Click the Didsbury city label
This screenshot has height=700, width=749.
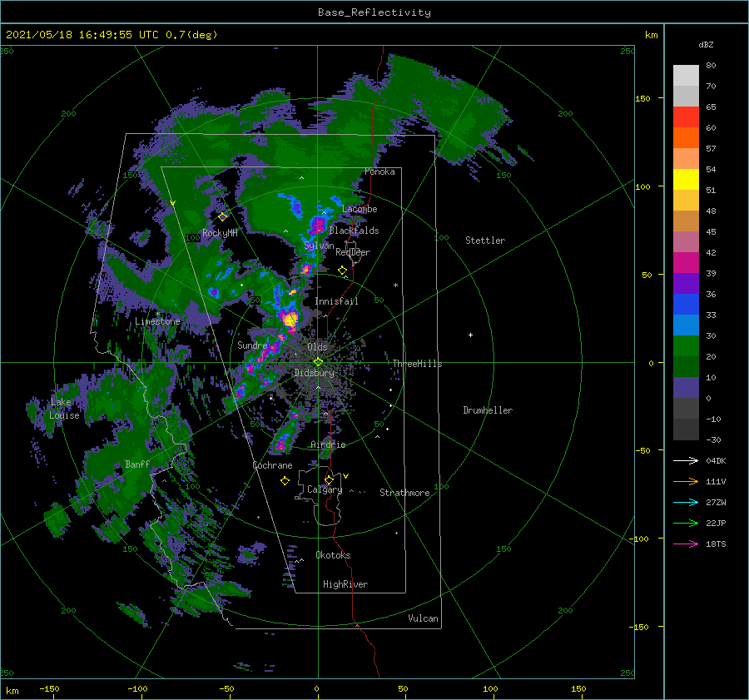tap(314, 373)
